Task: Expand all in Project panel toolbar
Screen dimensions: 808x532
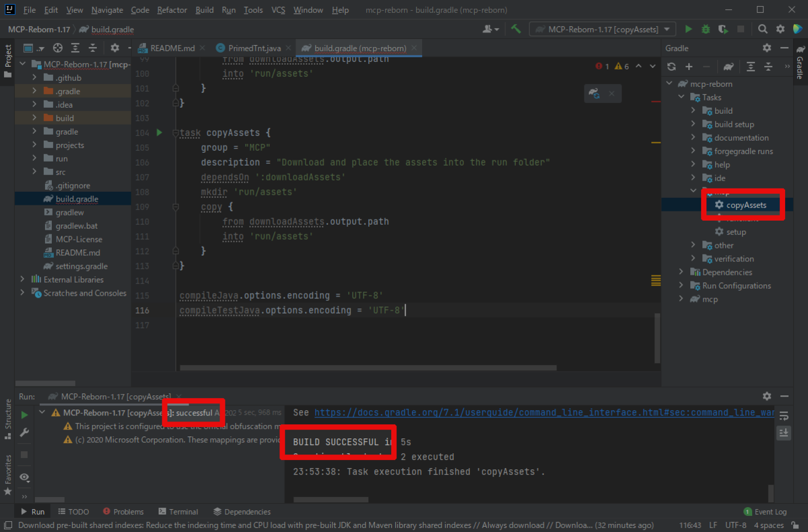Action: tap(75, 48)
